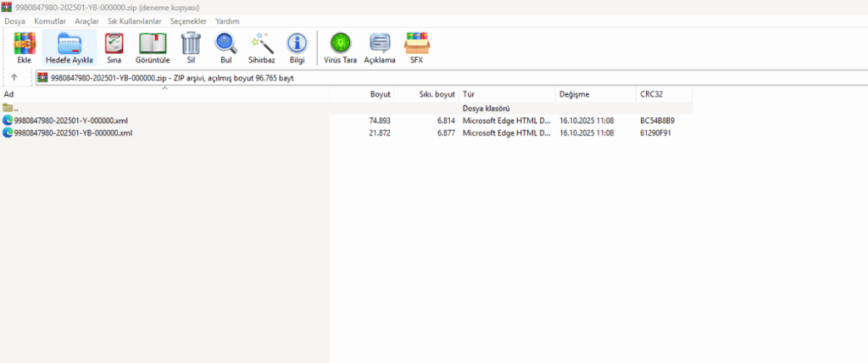Click CRC32 value 61290F91
The width and height of the screenshot is (868, 363).
(655, 133)
